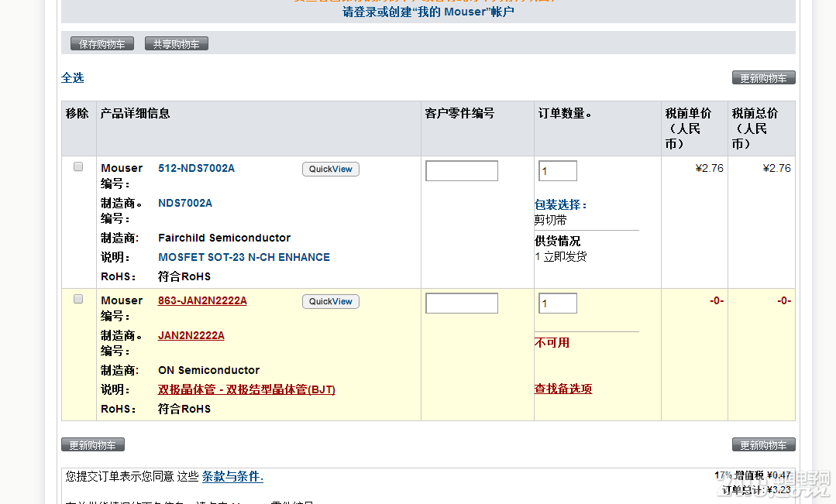Click bottom-left 更新购物车 button
836x504 pixels.
[93, 445]
